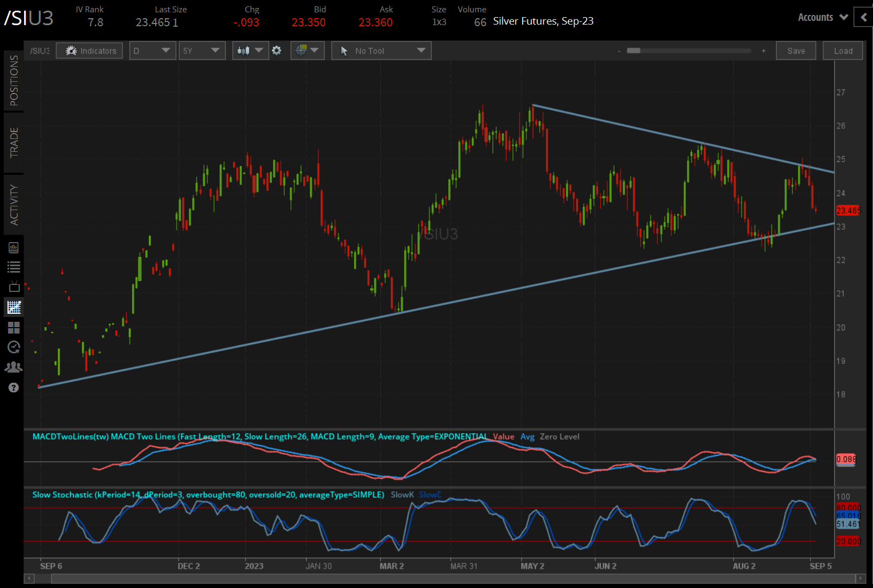Click the Indicators button

point(90,51)
